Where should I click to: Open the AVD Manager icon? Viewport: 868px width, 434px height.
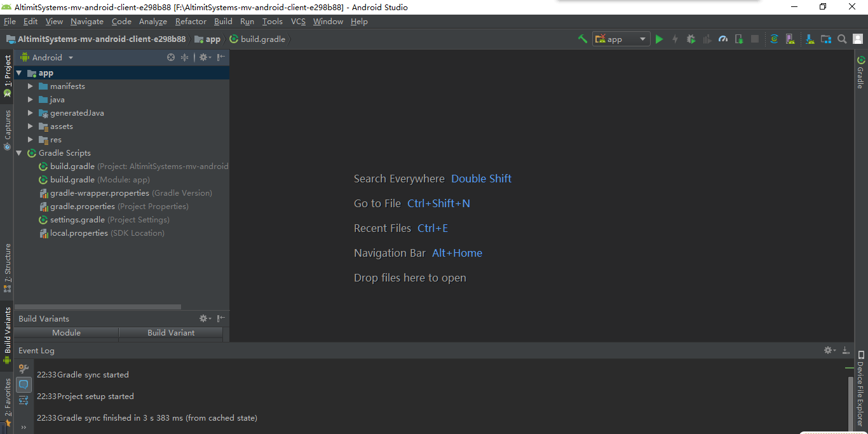click(790, 39)
